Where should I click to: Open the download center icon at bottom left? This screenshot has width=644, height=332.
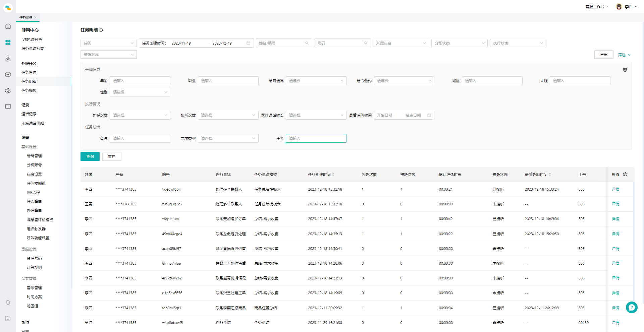click(8, 319)
